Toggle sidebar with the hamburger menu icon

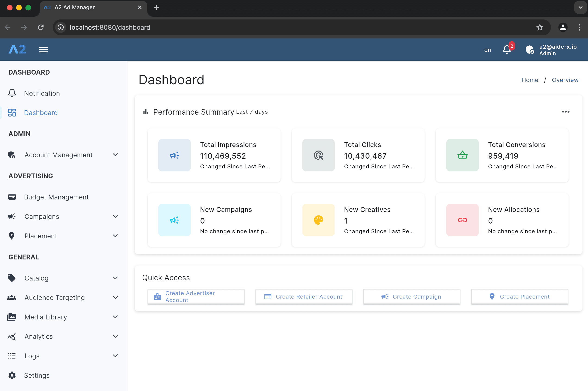(43, 50)
